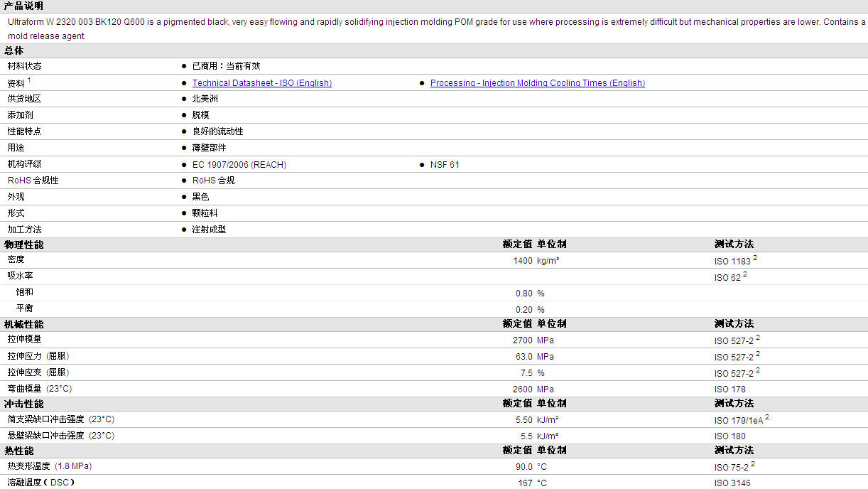Viewport: 868px width, 489px height.
Task: Click the heat deflection value 90.0
Action: tap(524, 467)
